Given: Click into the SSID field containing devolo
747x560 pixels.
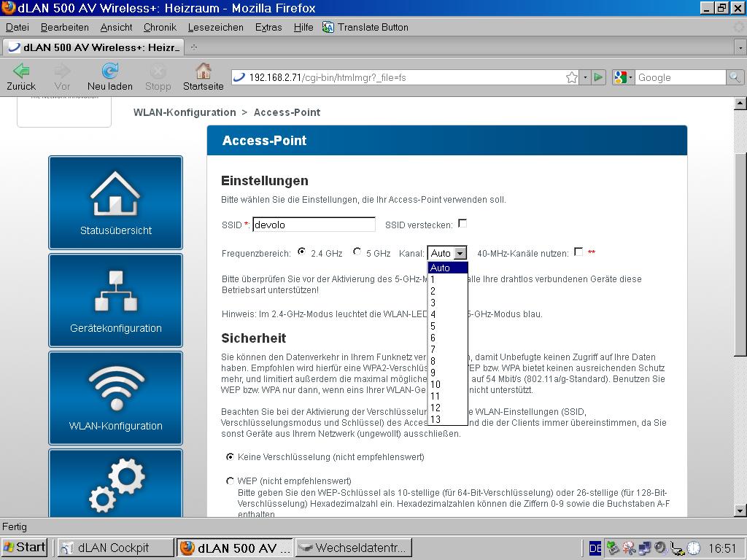Looking at the screenshot, I should pyautogui.click(x=314, y=225).
